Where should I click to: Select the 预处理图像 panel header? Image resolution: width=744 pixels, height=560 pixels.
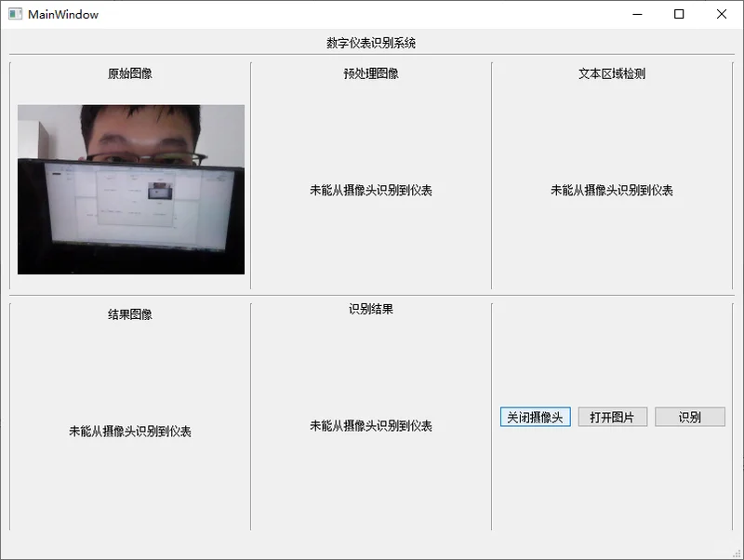point(369,74)
